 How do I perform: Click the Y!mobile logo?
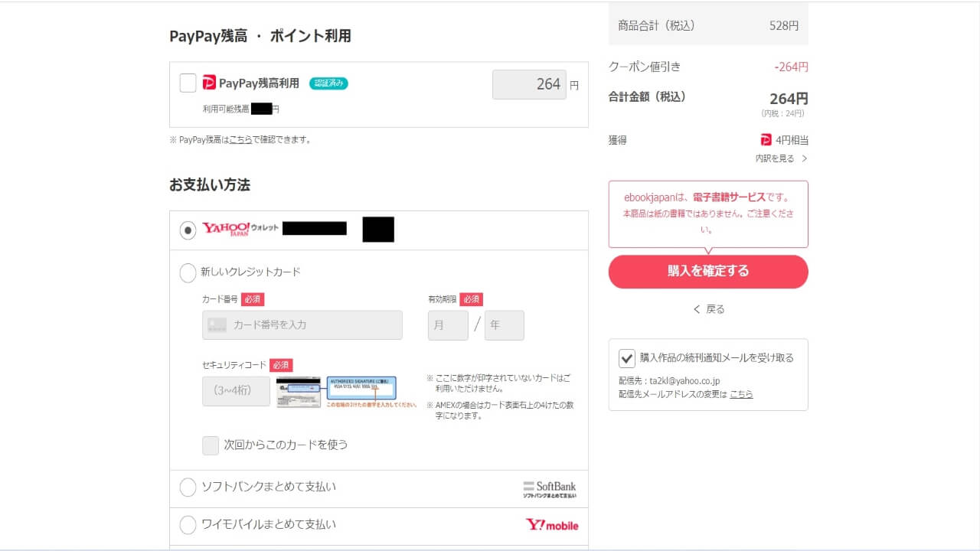pyautogui.click(x=551, y=525)
